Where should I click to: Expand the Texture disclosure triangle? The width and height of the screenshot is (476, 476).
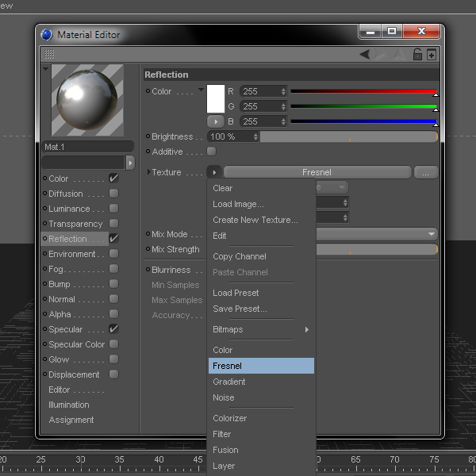coord(149,172)
